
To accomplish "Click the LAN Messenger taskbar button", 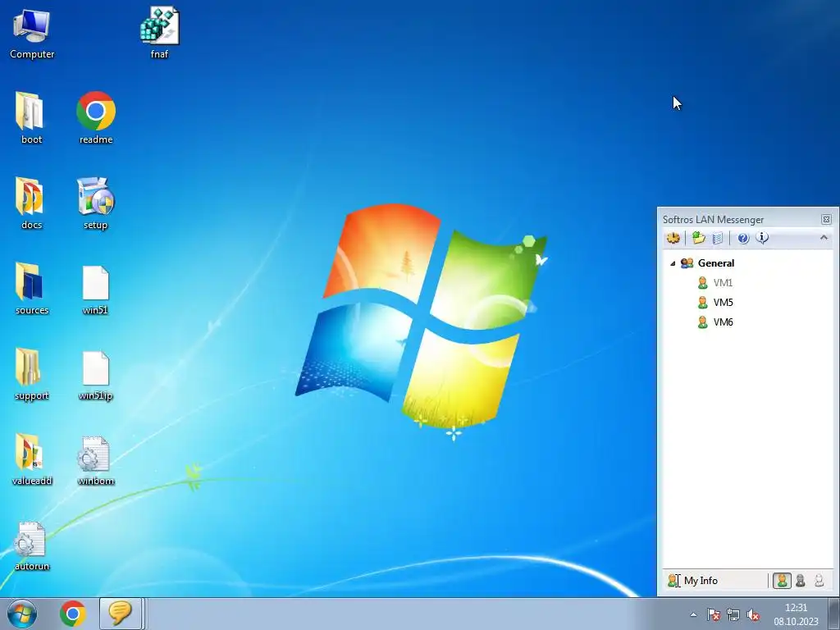I will pos(121,614).
